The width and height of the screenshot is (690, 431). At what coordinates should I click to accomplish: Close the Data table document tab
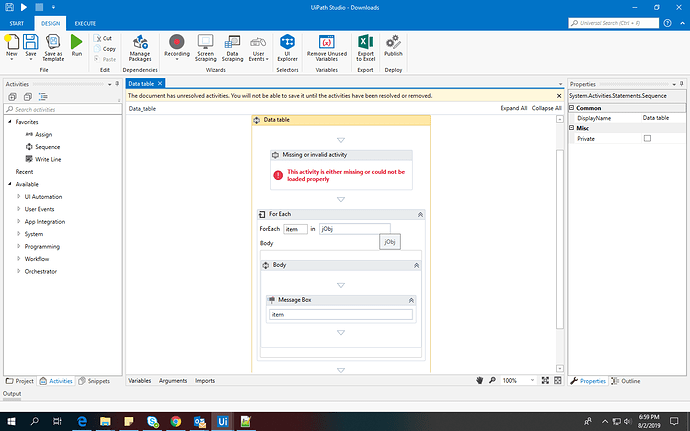click(160, 83)
